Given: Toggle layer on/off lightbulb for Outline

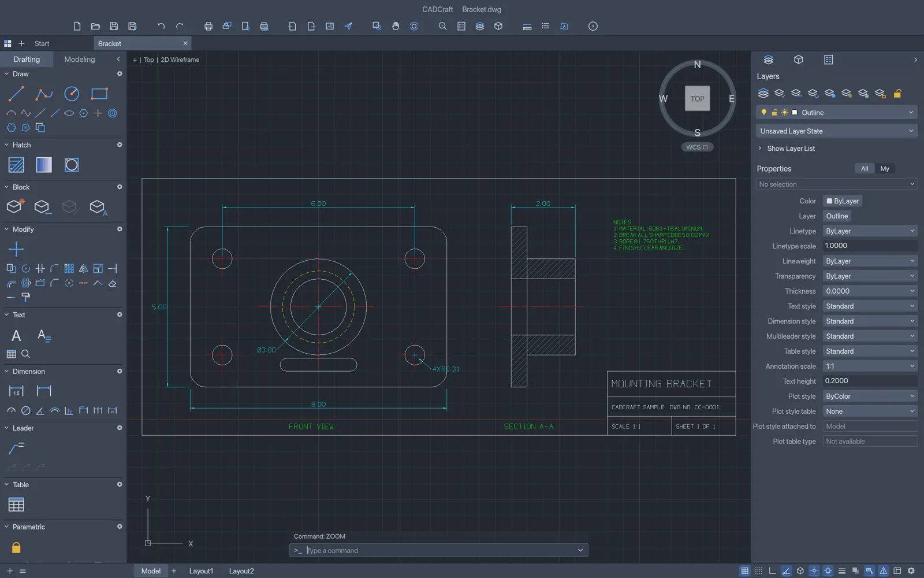Looking at the screenshot, I should coord(764,113).
